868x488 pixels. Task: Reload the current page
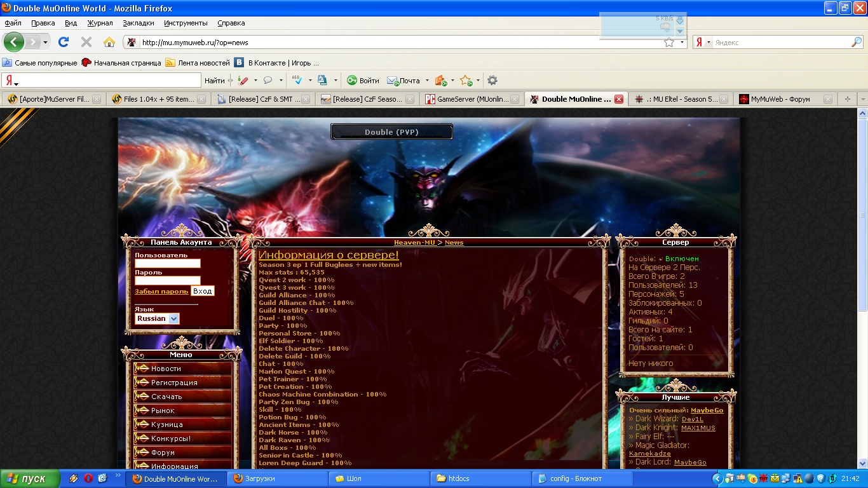coord(64,42)
